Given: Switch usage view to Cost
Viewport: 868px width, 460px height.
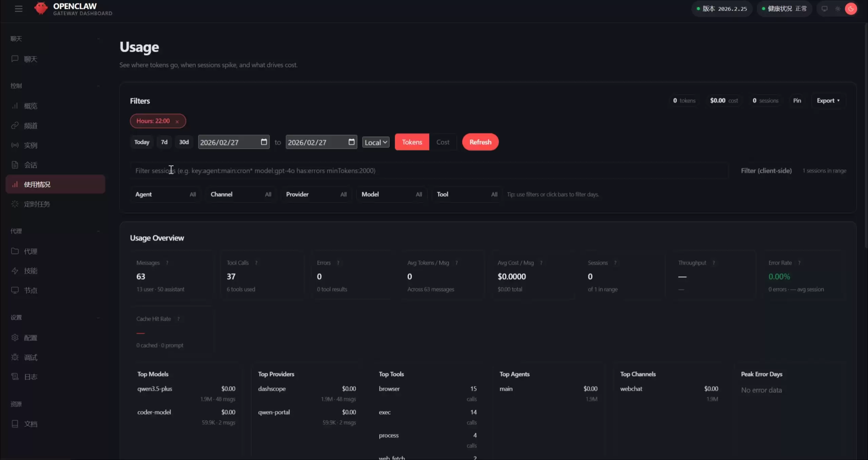Looking at the screenshot, I should pos(442,142).
